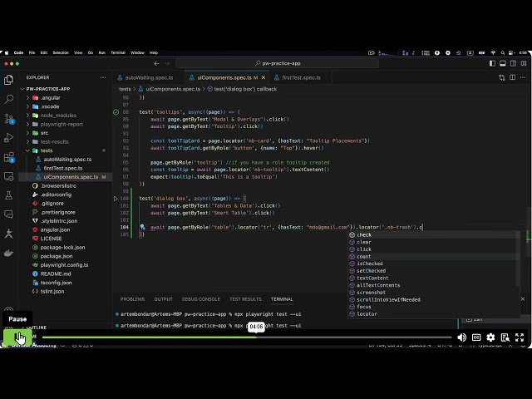
Task: Seek on the video progress bar
Action: 247,337
